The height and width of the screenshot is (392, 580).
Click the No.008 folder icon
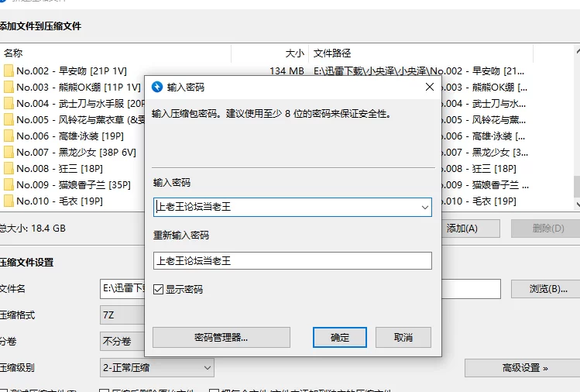click(x=9, y=169)
